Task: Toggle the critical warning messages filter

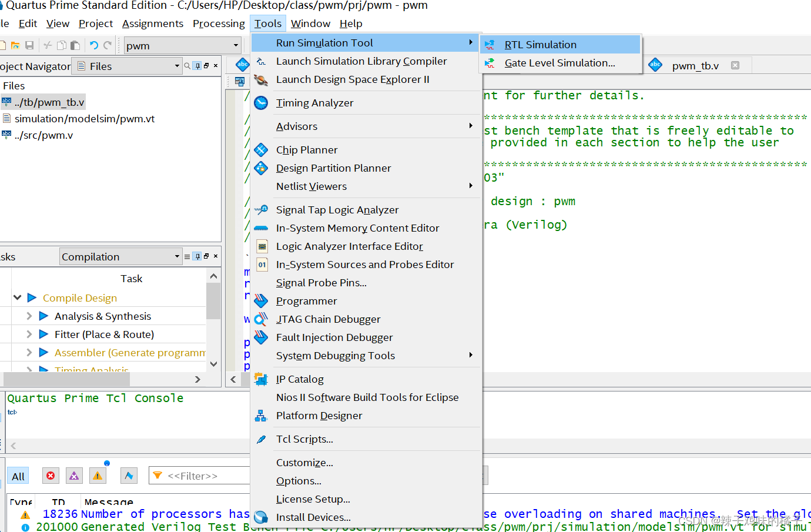Action: point(74,476)
